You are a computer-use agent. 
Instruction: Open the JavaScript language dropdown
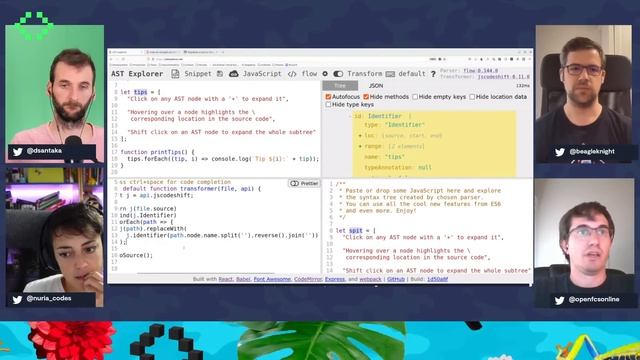pyautogui.click(x=262, y=74)
